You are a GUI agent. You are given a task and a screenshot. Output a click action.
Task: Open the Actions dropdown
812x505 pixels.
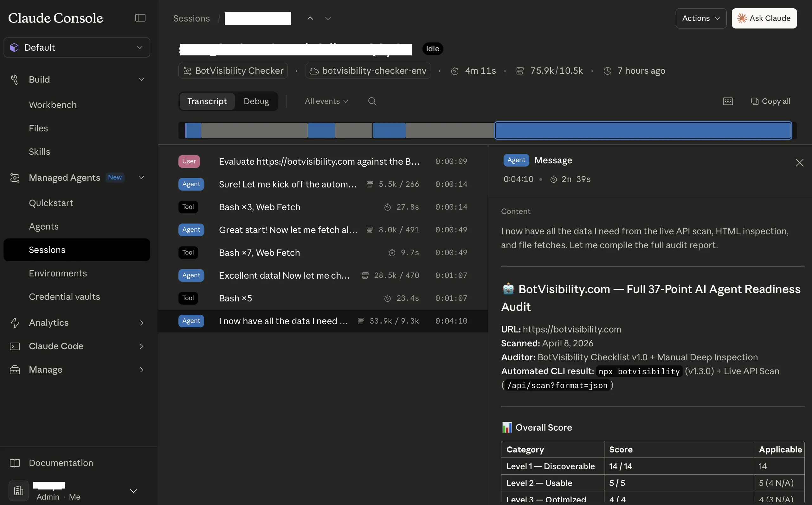(701, 18)
